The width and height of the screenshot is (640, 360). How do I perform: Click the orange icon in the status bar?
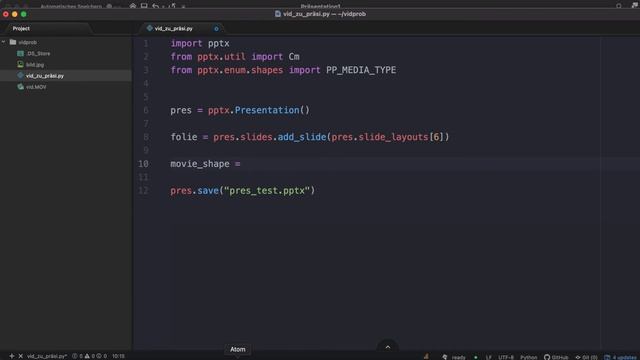(x=426, y=356)
